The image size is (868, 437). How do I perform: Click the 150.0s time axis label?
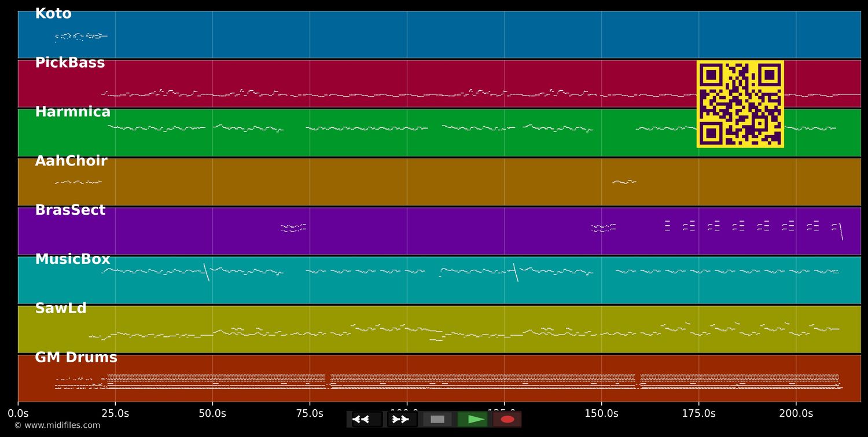601,414
